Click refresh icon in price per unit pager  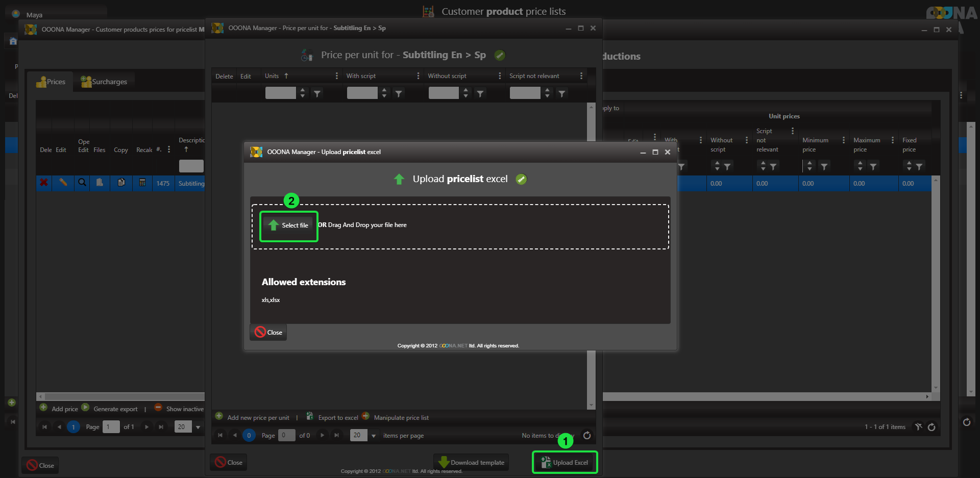(x=587, y=435)
